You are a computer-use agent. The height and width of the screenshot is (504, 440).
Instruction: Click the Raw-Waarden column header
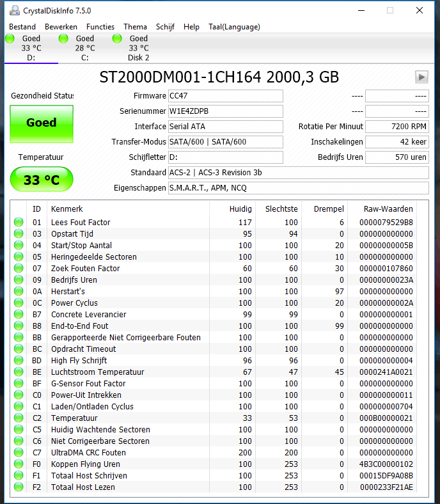pyautogui.click(x=382, y=209)
